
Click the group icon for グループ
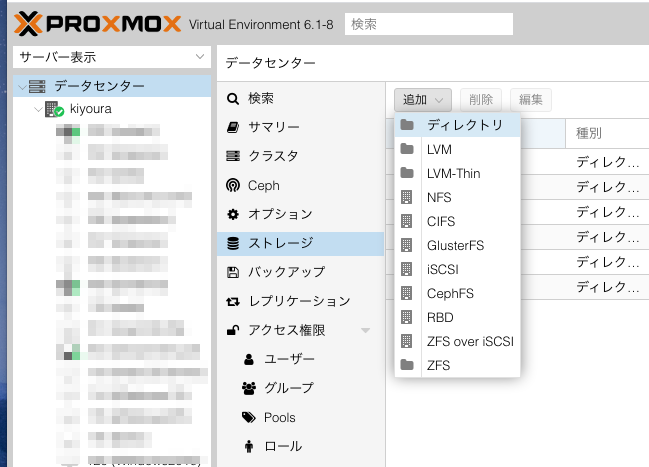point(249,388)
